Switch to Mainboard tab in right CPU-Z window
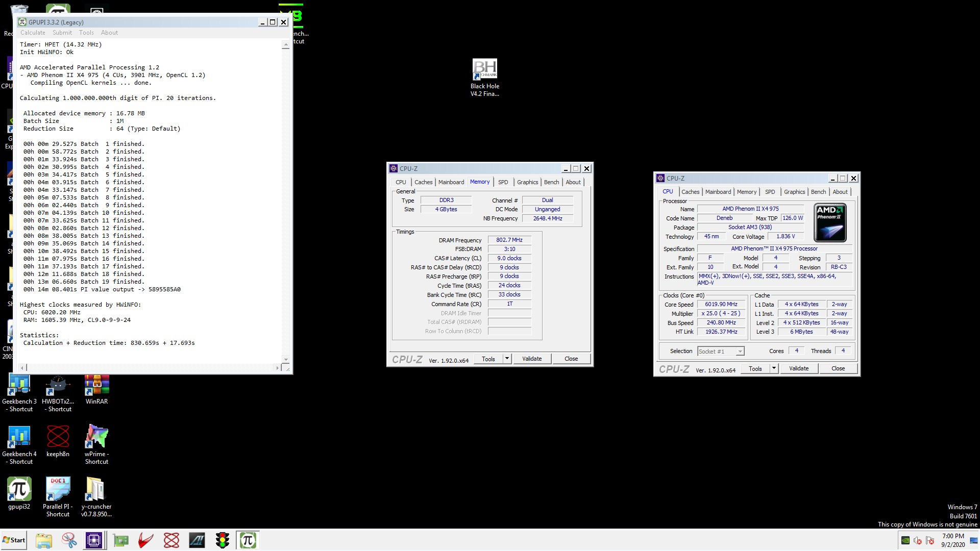Image resolution: width=980 pixels, height=551 pixels. click(718, 192)
